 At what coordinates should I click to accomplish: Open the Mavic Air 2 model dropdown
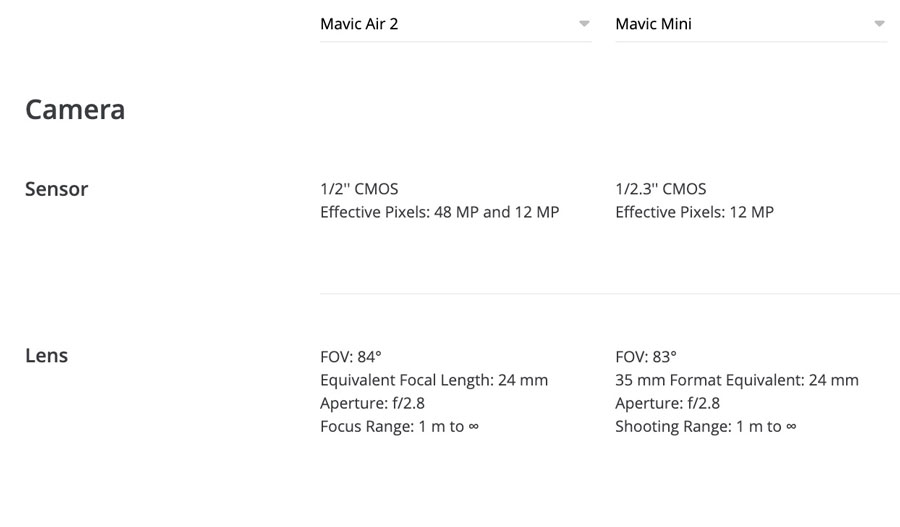(456, 24)
